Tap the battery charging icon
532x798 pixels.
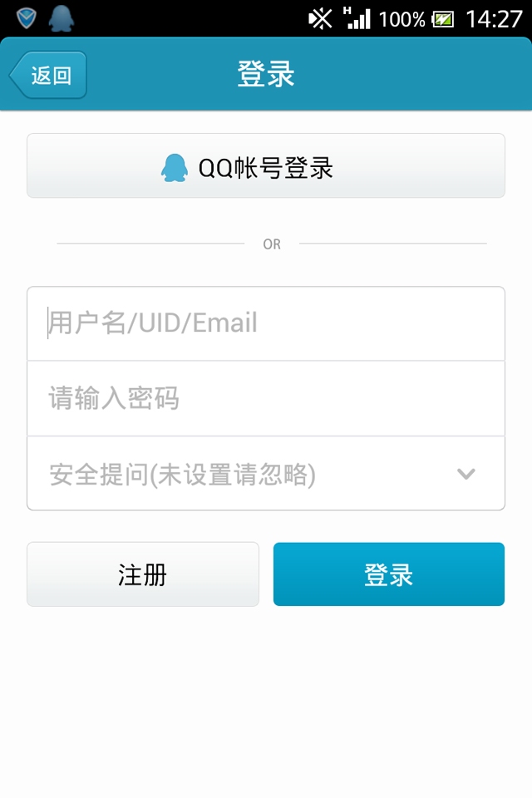(x=443, y=20)
